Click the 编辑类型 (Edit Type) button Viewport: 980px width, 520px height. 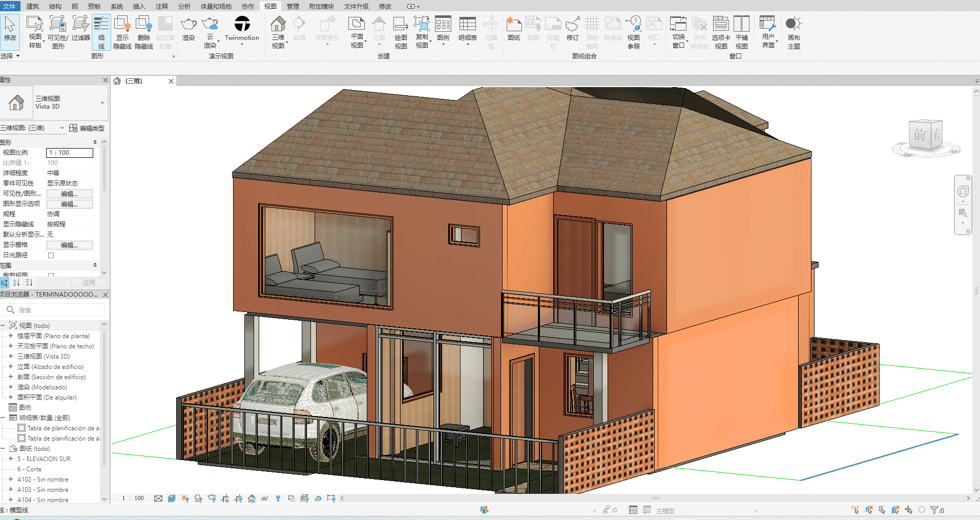click(x=87, y=128)
